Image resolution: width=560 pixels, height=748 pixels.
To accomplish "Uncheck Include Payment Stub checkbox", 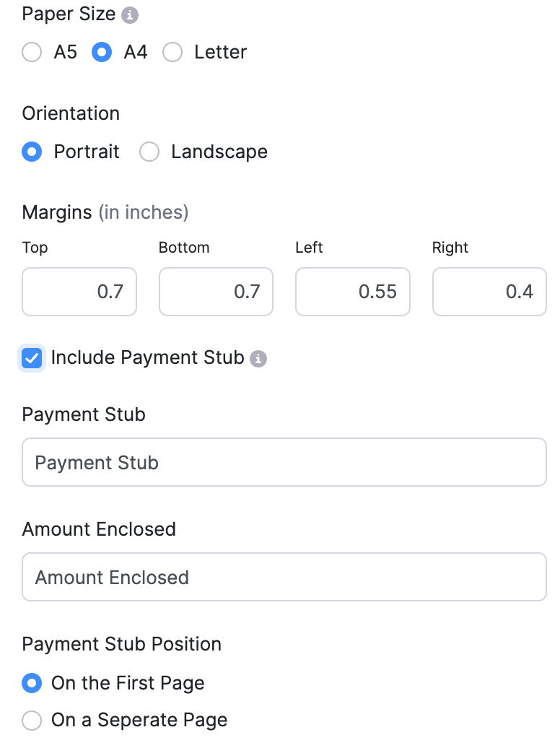I will tap(32, 358).
